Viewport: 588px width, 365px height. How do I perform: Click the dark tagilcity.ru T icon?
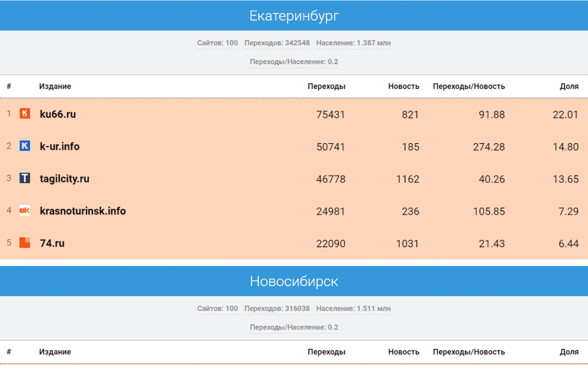click(x=24, y=178)
